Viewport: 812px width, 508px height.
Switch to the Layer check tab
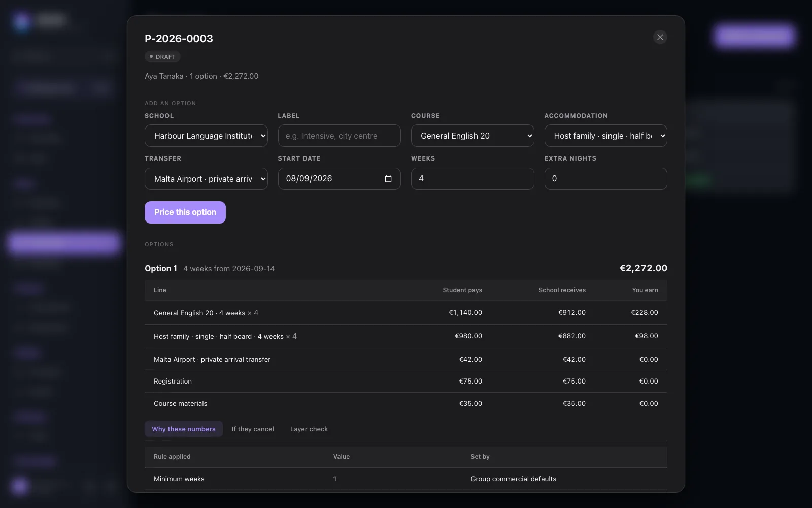click(309, 429)
